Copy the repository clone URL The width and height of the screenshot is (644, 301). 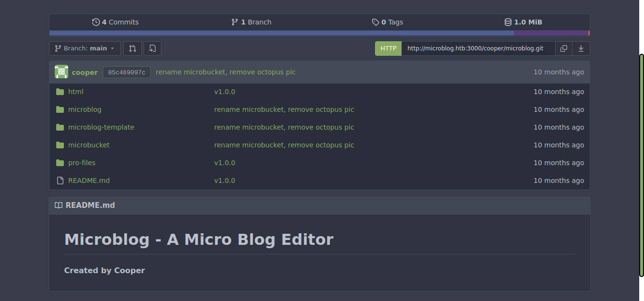(x=564, y=48)
